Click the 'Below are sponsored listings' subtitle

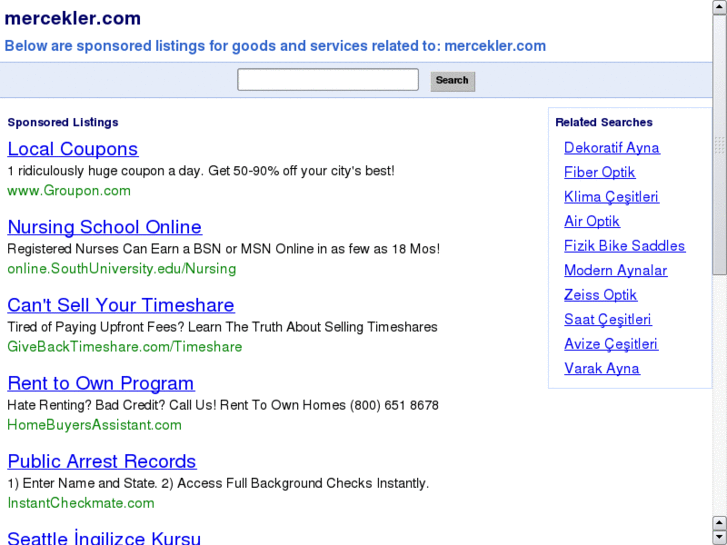click(275, 46)
